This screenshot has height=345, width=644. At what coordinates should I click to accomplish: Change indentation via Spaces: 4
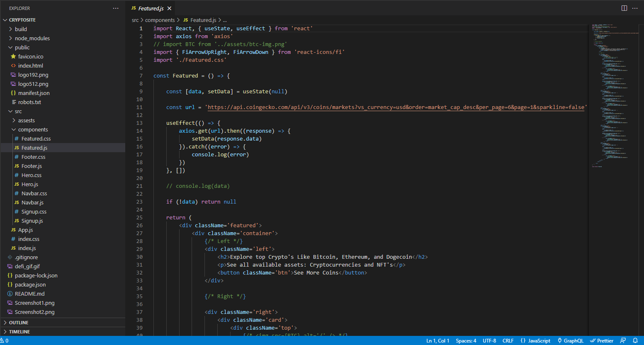point(466,340)
